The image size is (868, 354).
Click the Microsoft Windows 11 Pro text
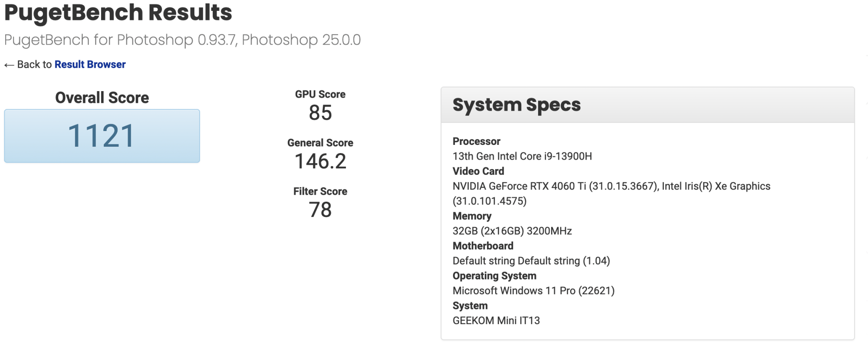coord(533,291)
